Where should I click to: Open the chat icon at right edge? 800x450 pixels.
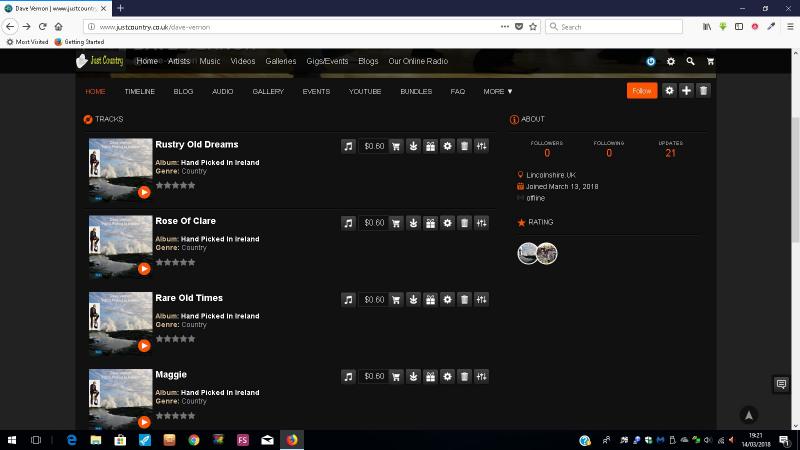coord(781,384)
